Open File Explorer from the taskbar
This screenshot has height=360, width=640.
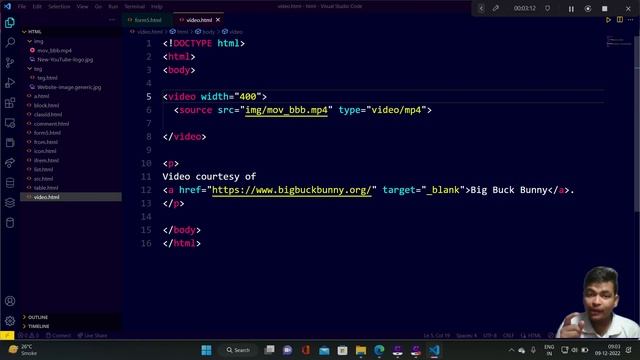(361, 350)
